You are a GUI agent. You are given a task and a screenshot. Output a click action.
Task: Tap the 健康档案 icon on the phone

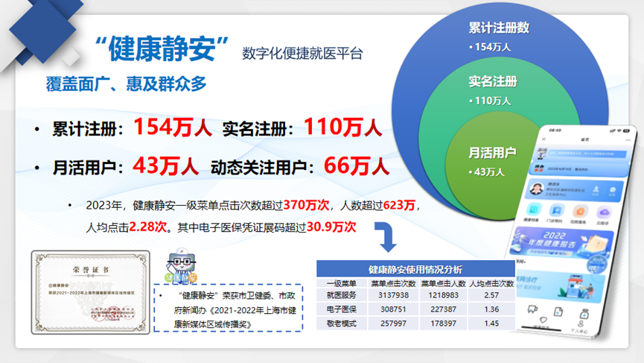[533, 209]
